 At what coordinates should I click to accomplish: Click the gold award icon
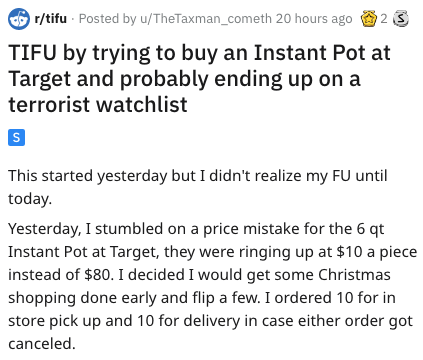click(369, 19)
